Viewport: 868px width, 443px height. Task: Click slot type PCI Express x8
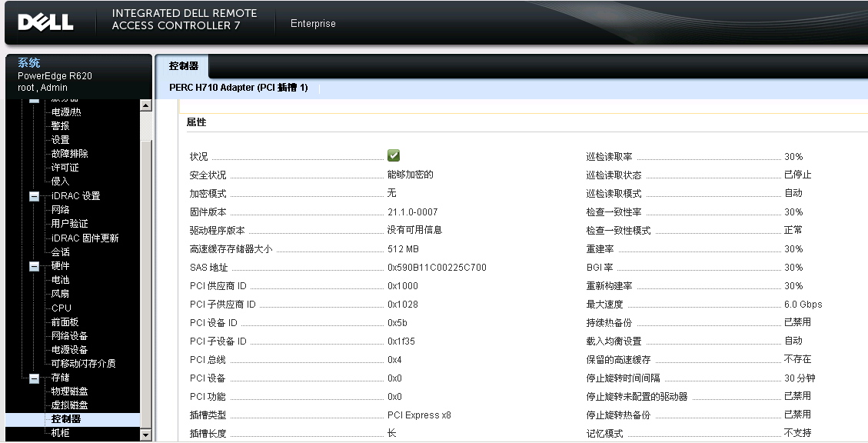point(419,415)
